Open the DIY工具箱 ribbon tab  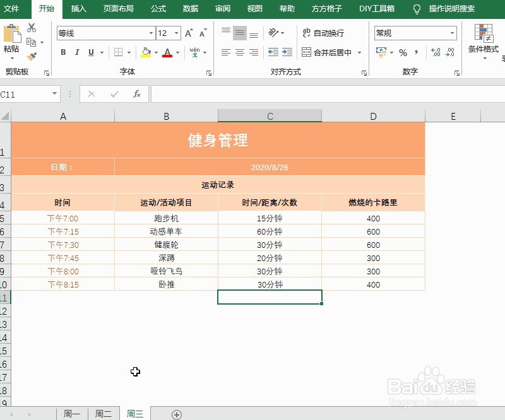pyautogui.click(x=377, y=9)
